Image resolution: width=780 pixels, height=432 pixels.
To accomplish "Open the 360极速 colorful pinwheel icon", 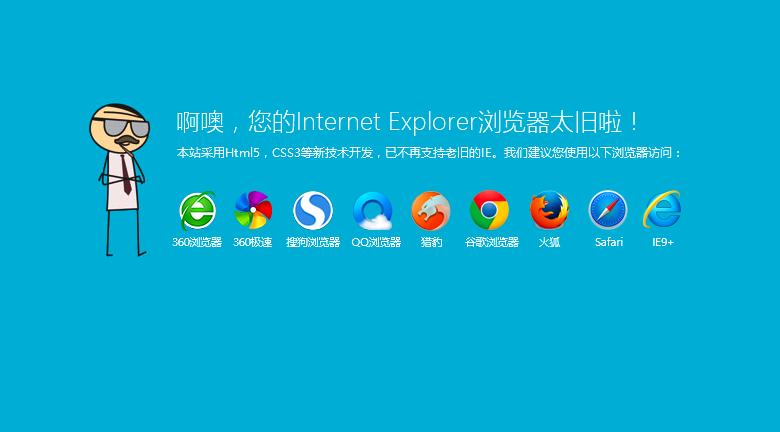I will click(253, 210).
